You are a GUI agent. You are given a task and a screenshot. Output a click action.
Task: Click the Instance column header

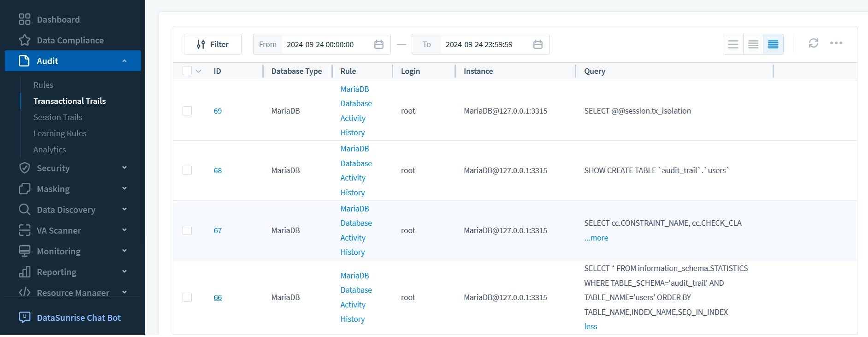tap(478, 71)
